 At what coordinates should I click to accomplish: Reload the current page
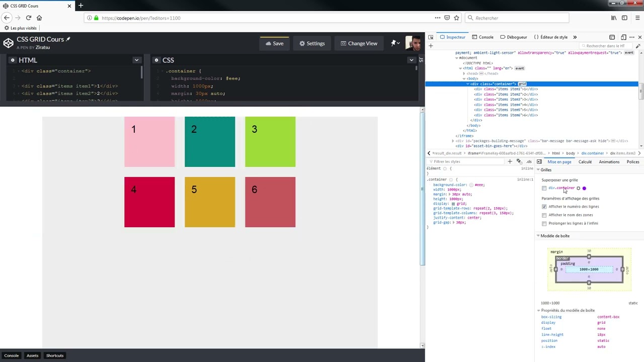coord(28,18)
